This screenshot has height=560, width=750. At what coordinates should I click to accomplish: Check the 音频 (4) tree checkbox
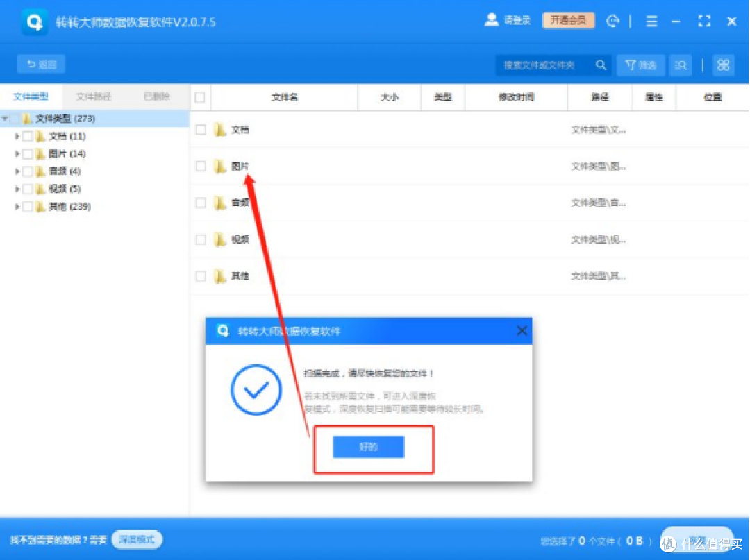click(x=28, y=171)
